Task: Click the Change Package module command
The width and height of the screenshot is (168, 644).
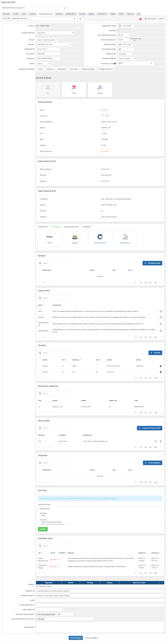Action: 88,69
